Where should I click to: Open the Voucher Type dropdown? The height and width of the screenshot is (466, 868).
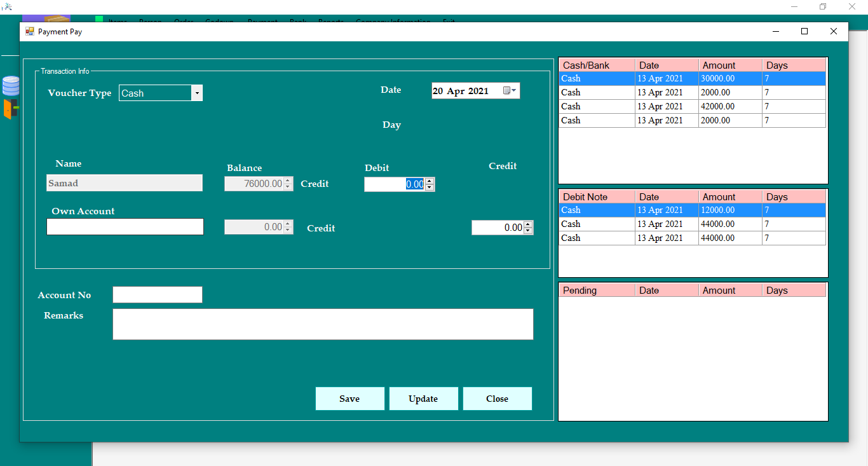click(x=197, y=93)
